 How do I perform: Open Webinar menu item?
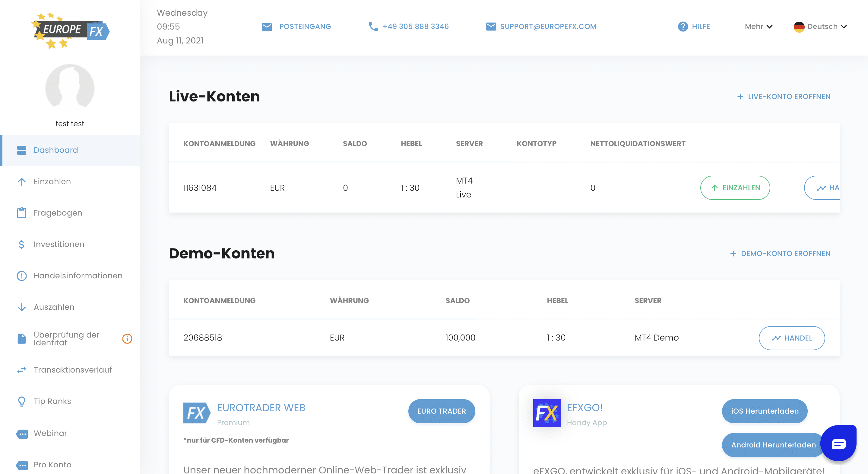70,434
